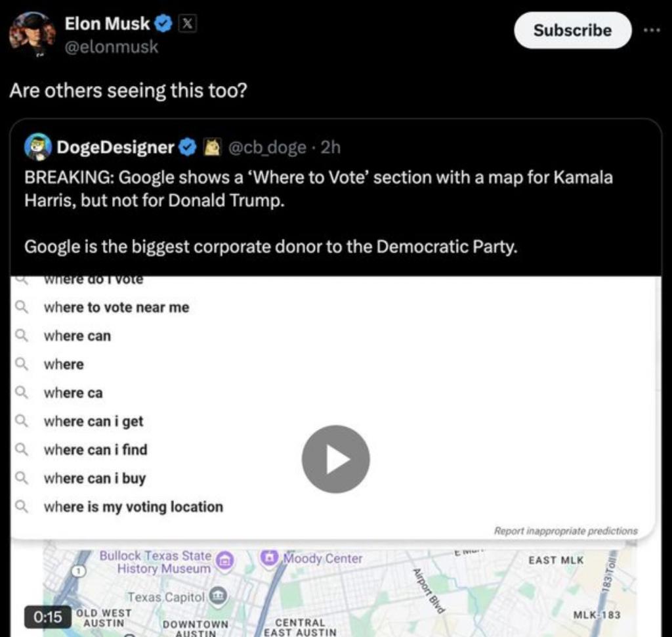Viewport: 672px width, 637px height.
Task: Click Bullock Texas State History Museum marker
Action: (224, 560)
